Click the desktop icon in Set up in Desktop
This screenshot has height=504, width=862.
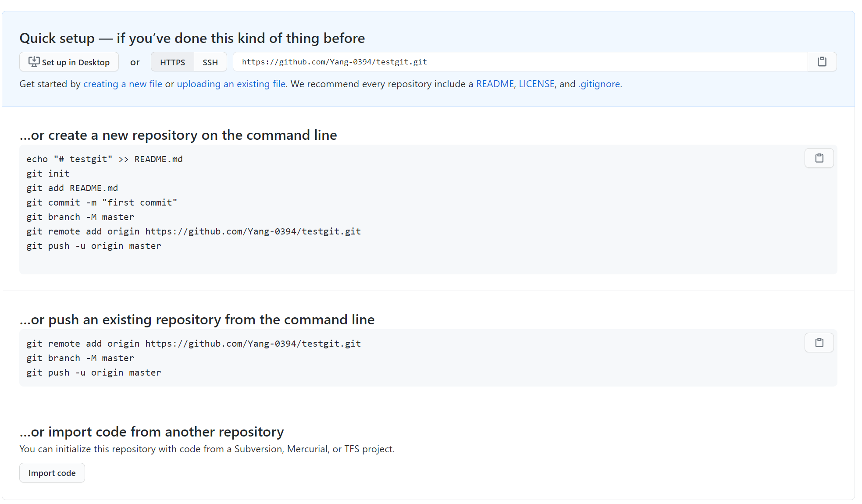tap(34, 62)
